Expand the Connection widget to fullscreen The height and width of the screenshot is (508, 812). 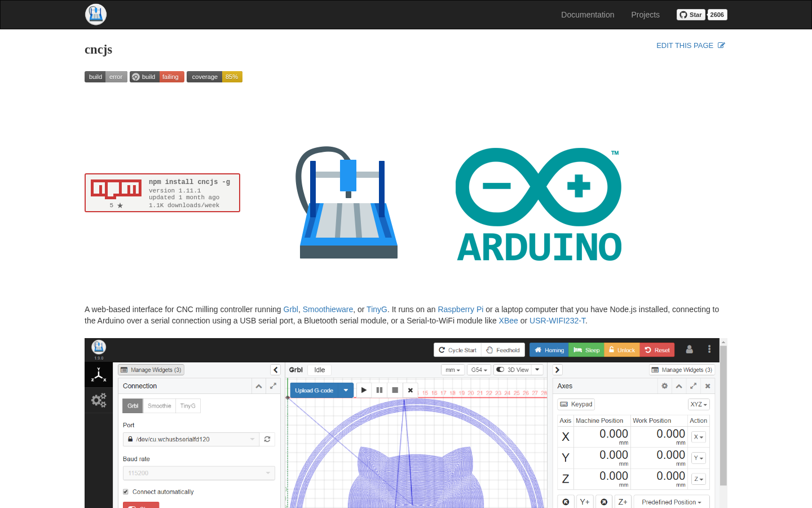(x=273, y=386)
